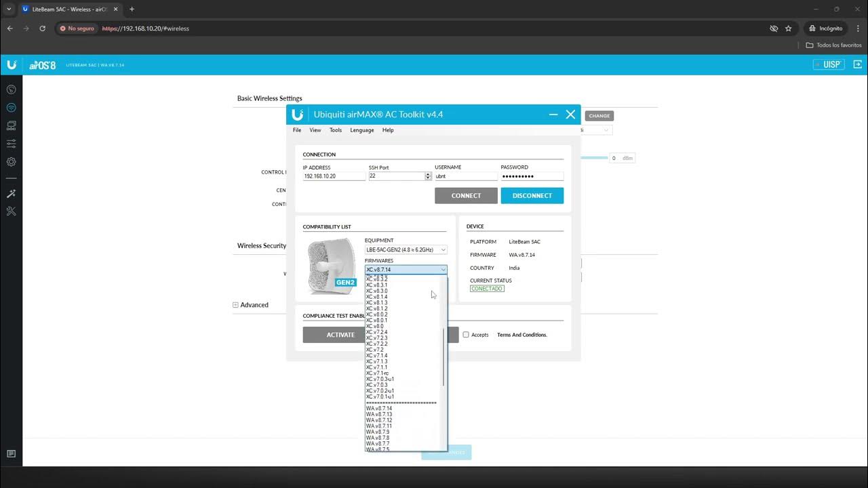The height and width of the screenshot is (488, 868).
Task: Select firmware XC.v8.0.2 from list
Action: 377,314
